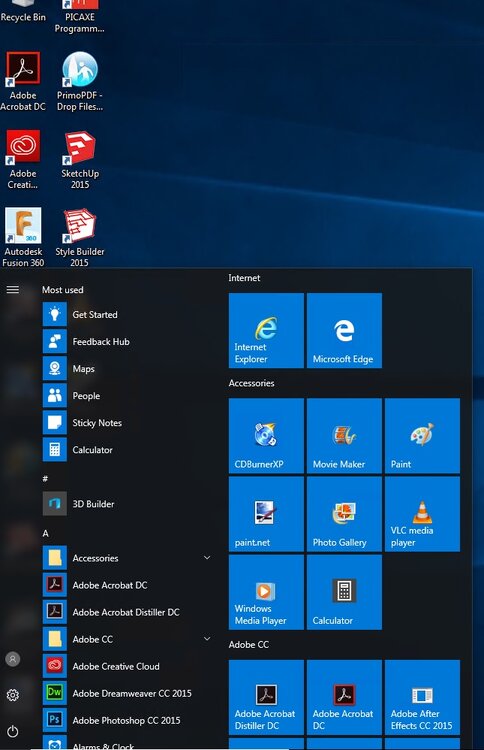Expand the Start menu hamburger button
Viewport: 484px width, 750px height.
(13, 289)
